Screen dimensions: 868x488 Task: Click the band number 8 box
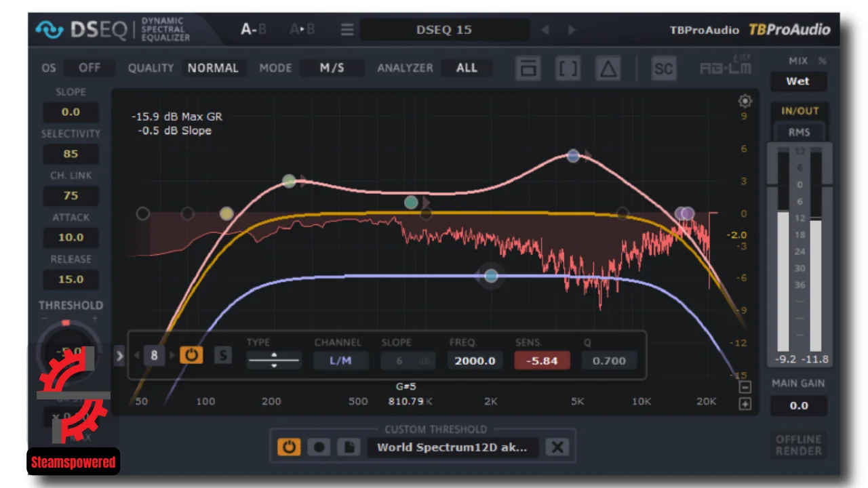pos(154,355)
